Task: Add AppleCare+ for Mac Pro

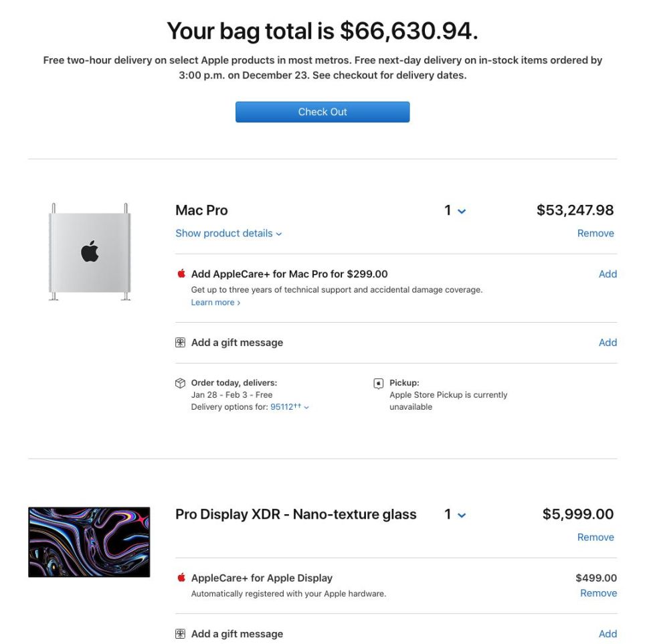Action: pyautogui.click(x=608, y=274)
